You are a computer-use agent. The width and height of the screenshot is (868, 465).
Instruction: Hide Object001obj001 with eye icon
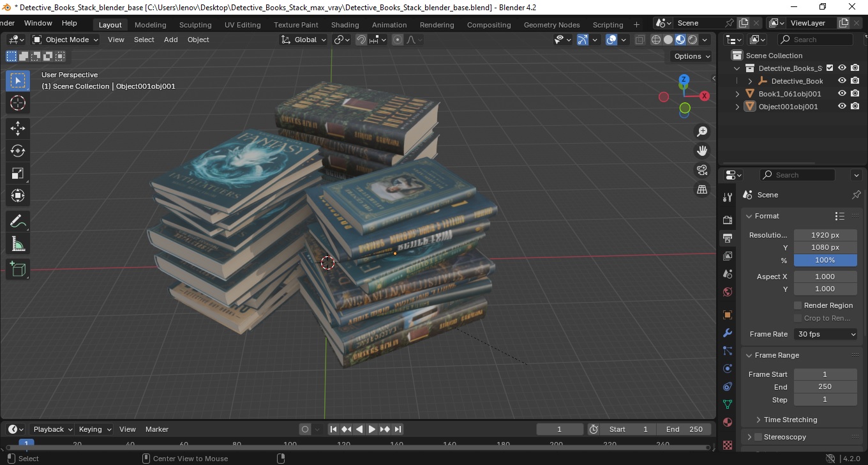(842, 107)
